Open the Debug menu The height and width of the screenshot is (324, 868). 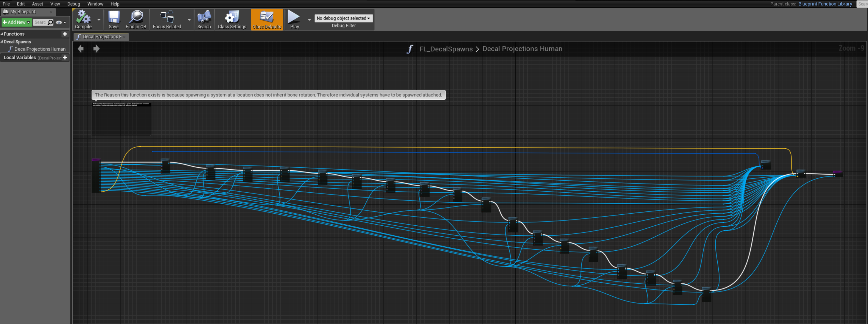click(x=73, y=4)
